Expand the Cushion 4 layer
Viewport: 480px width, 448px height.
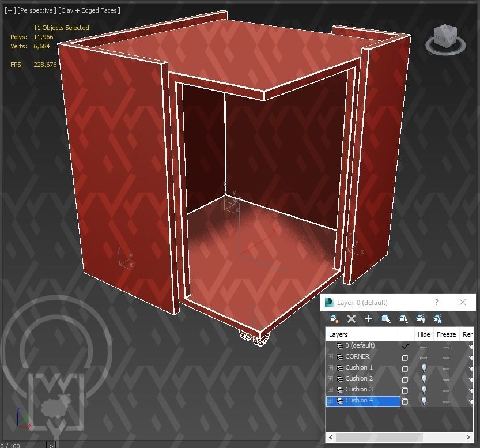pyautogui.click(x=330, y=401)
